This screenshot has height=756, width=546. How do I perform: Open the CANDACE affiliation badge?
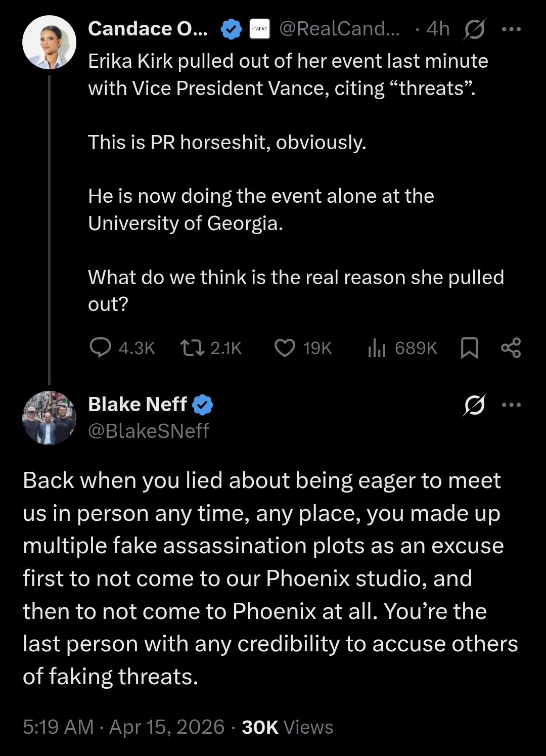click(260, 29)
